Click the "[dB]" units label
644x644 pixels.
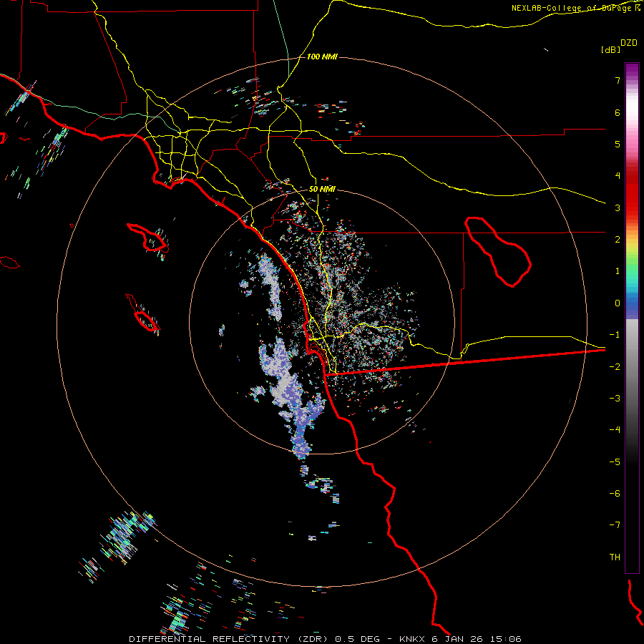click(x=610, y=49)
